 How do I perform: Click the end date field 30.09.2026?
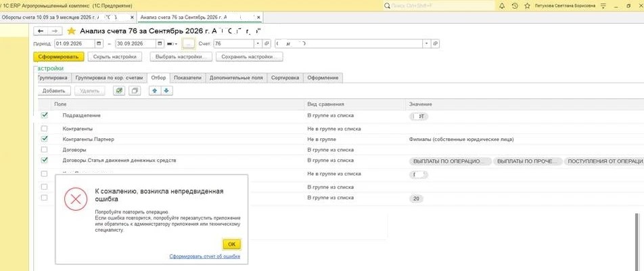pyautogui.click(x=135, y=43)
